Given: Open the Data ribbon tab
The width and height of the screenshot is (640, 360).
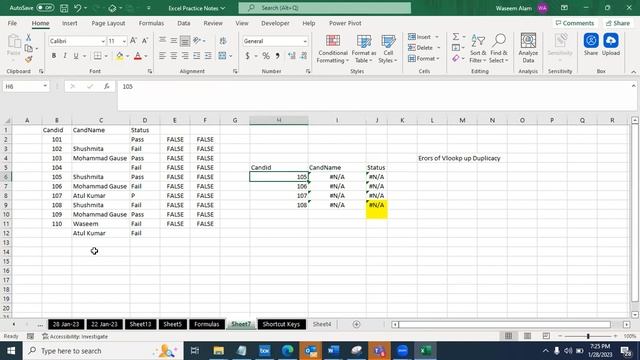Looking at the screenshot, I should [184, 23].
